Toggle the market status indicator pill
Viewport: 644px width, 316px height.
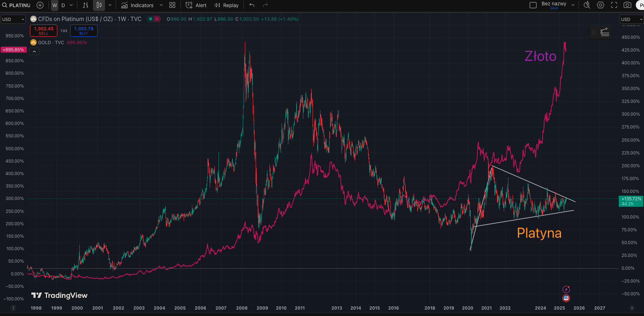pyautogui.click(x=154, y=19)
